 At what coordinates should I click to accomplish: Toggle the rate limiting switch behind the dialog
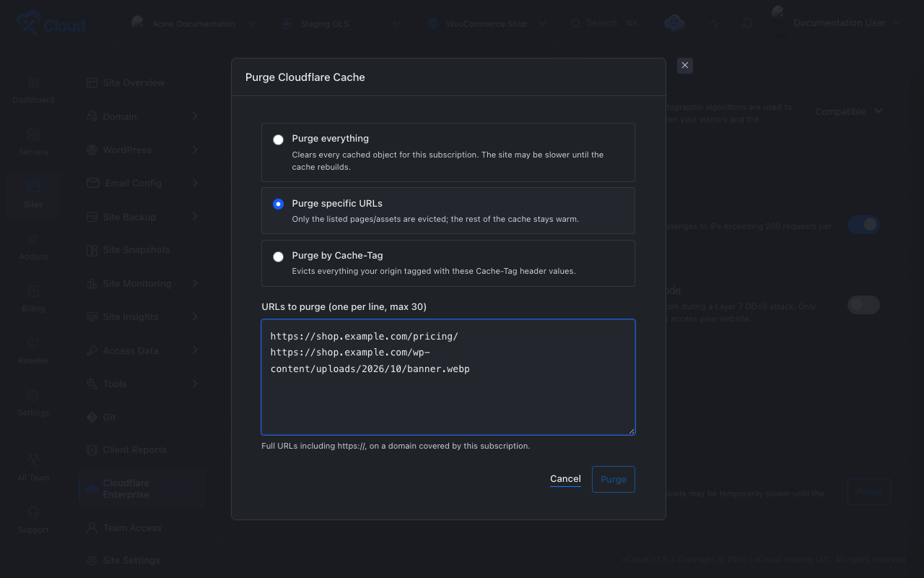[x=863, y=225]
